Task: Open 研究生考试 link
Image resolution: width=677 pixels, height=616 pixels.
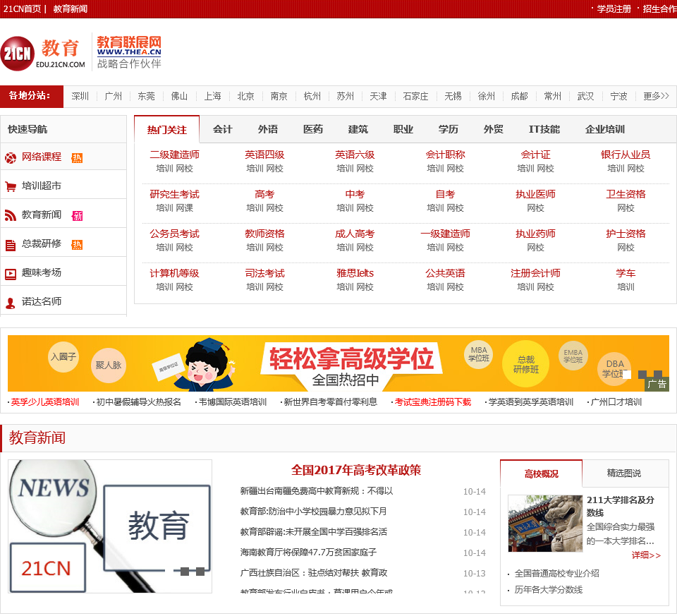Action: click(x=174, y=194)
